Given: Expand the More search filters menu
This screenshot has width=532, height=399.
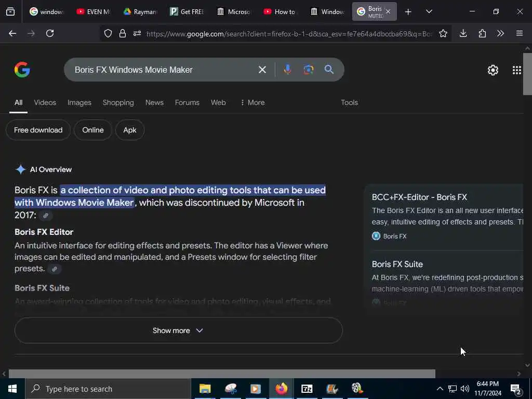Looking at the screenshot, I should (252, 102).
